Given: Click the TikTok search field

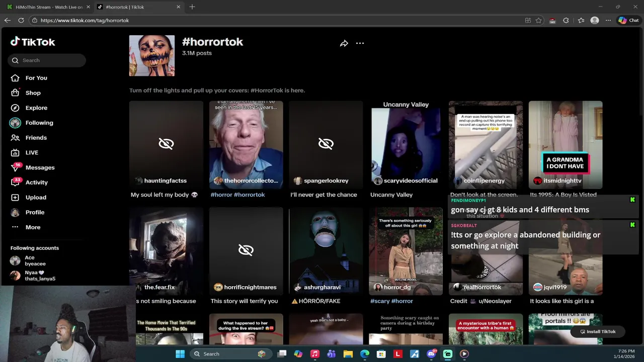Looking at the screenshot, I should tap(47, 60).
